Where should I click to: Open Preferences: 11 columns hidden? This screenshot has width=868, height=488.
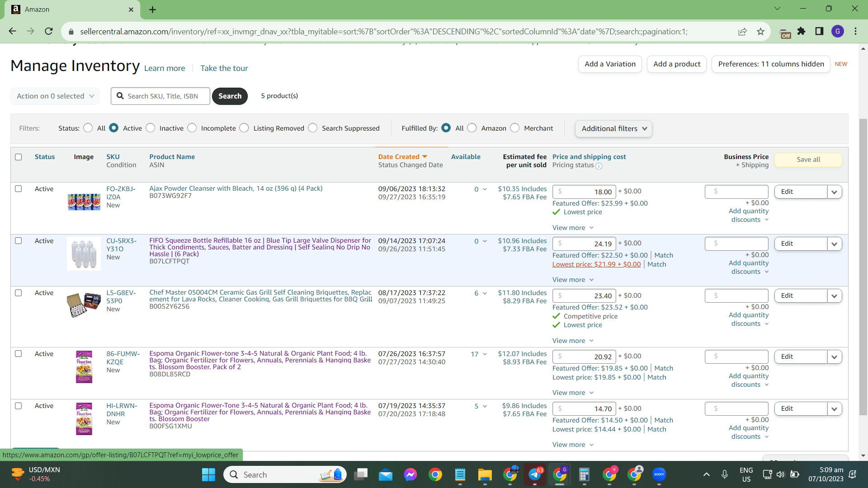[771, 64]
